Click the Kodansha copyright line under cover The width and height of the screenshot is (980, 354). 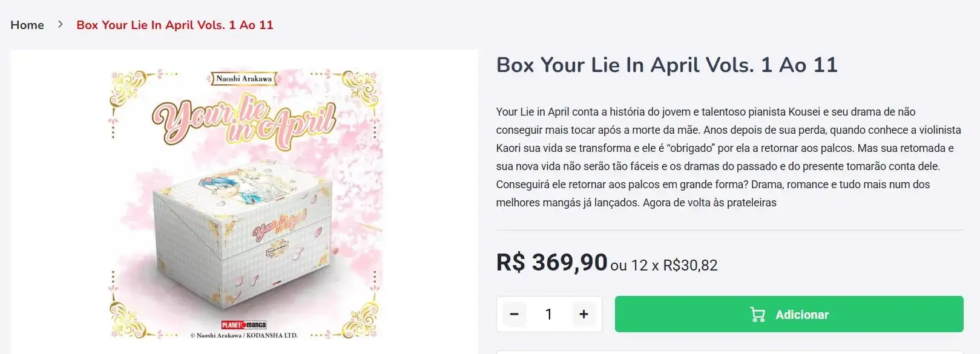[x=243, y=335]
